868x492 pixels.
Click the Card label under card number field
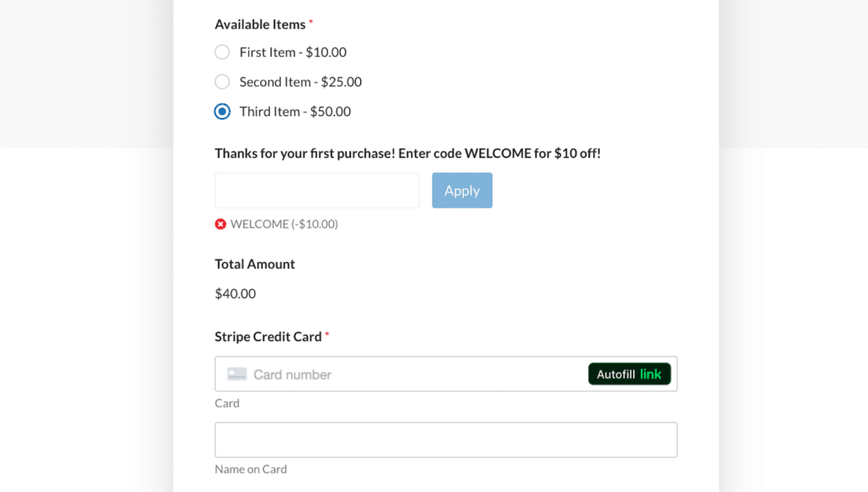pos(226,403)
